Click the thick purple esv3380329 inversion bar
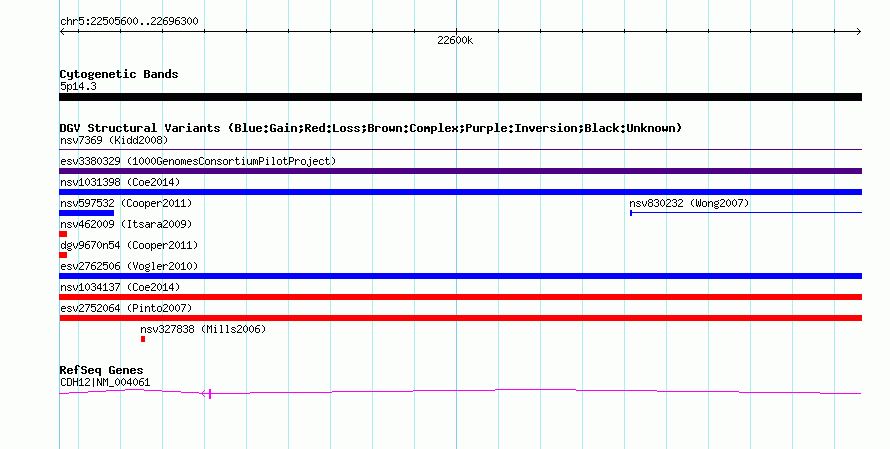This screenshot has height=449, width=890. (x=460, y=171)
